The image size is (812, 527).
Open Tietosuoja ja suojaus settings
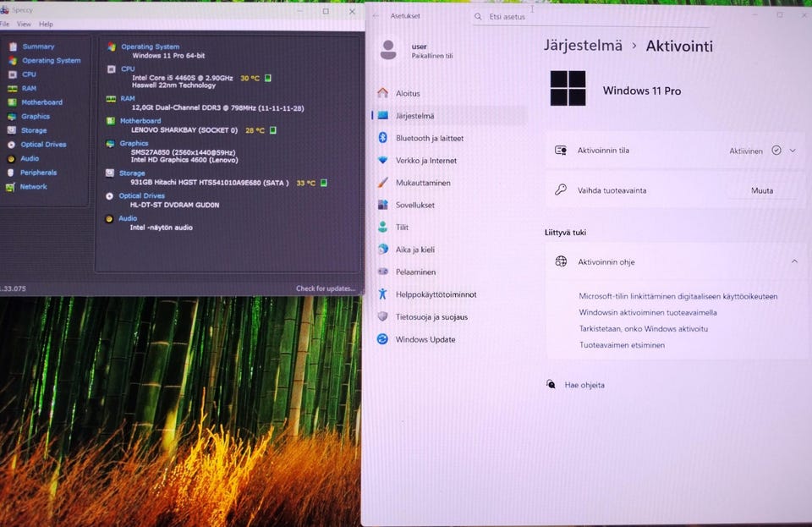[x=431, y=317]
